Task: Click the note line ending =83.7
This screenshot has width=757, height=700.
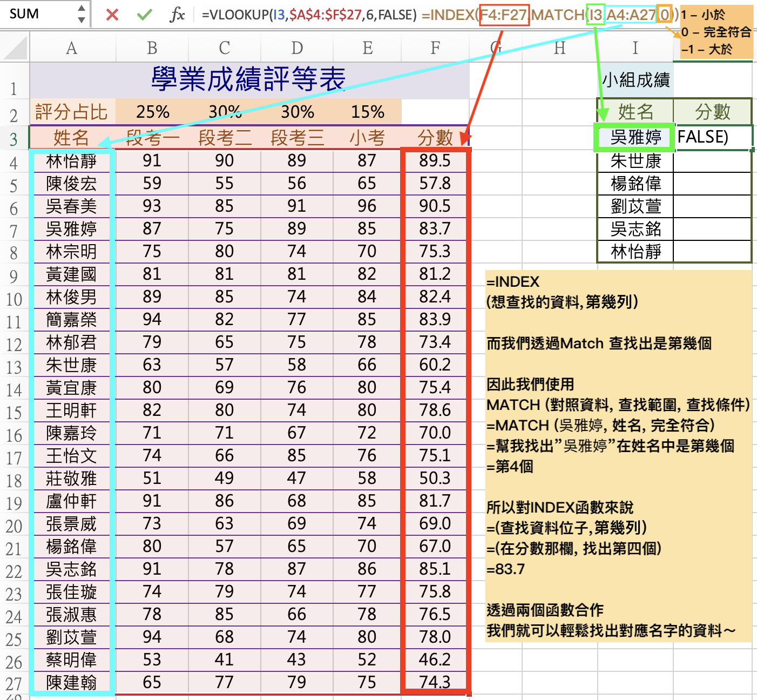Action: (x=505, y=569)
